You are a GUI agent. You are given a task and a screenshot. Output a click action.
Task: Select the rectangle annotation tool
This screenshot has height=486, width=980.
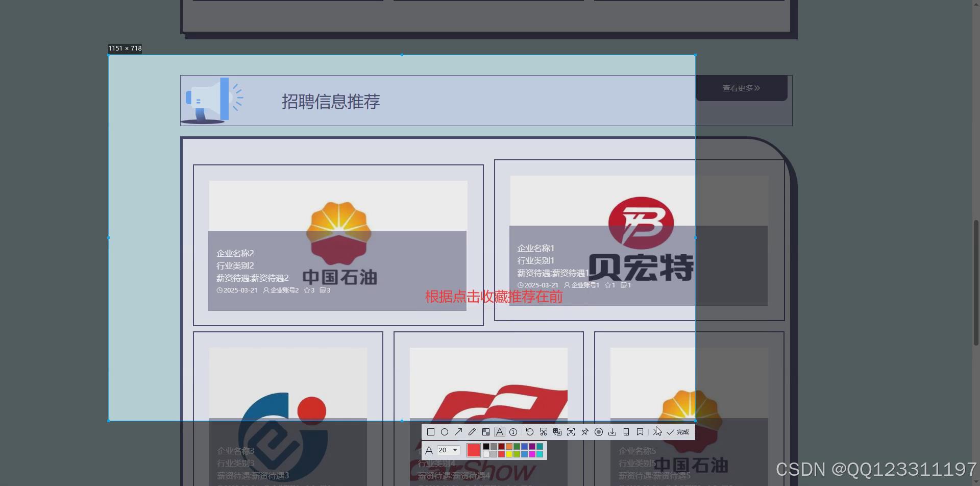click(x=431, y=432)
